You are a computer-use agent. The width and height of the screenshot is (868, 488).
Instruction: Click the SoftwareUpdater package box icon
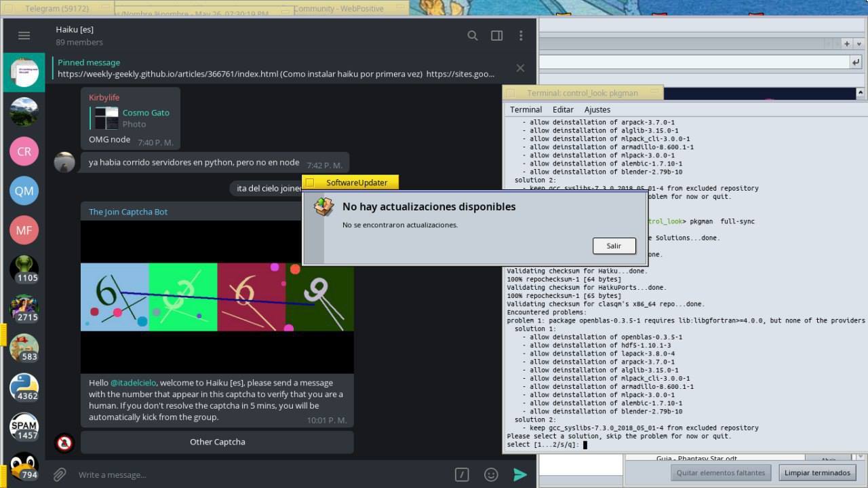[x=323, y=207]
